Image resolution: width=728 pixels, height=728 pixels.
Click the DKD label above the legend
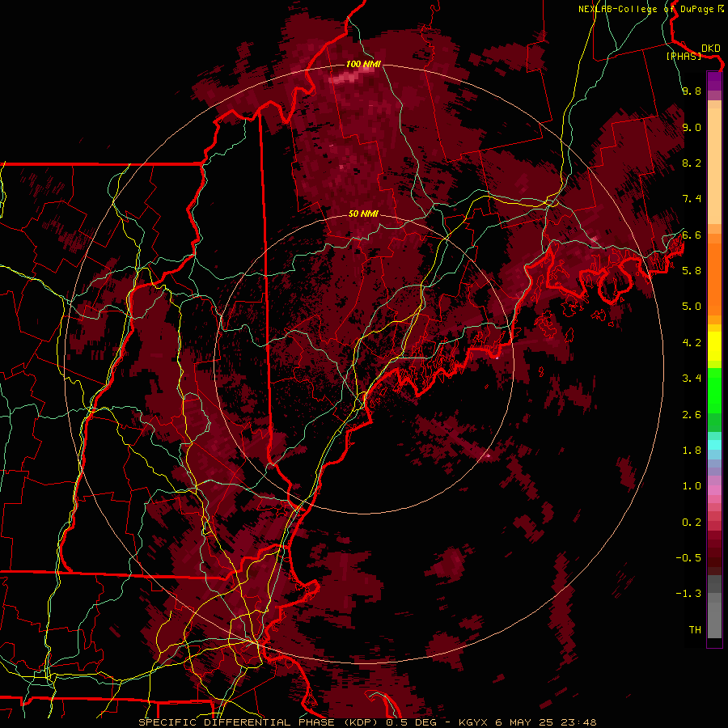click(x=711, y=48)
